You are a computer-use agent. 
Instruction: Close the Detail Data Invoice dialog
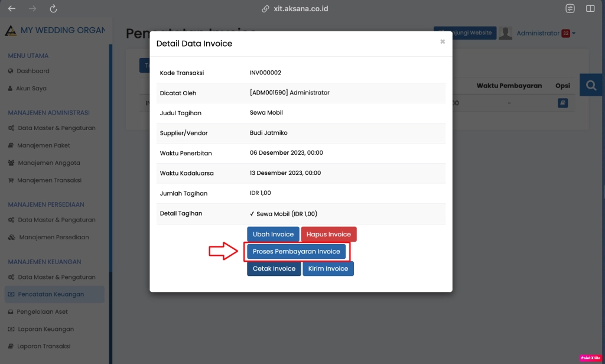coord(443,42)
